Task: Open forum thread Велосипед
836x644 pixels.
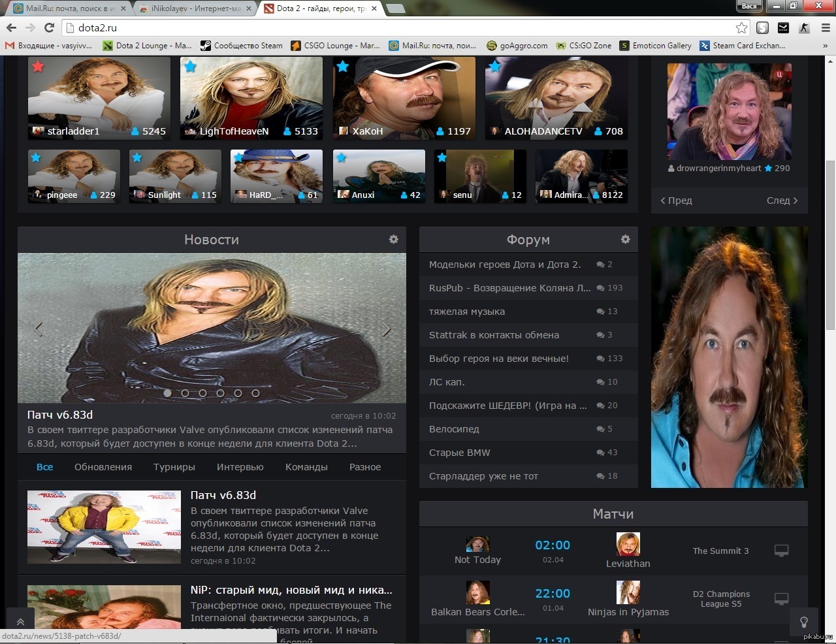Action: [454, 429]
